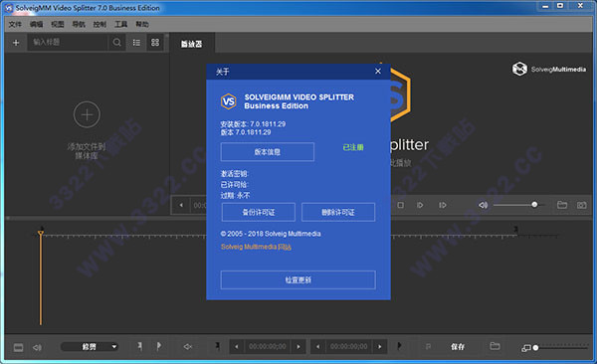The image size is (597, 364).
Task: Select the 播放器 player tab
Action: (x=191, y=44)
